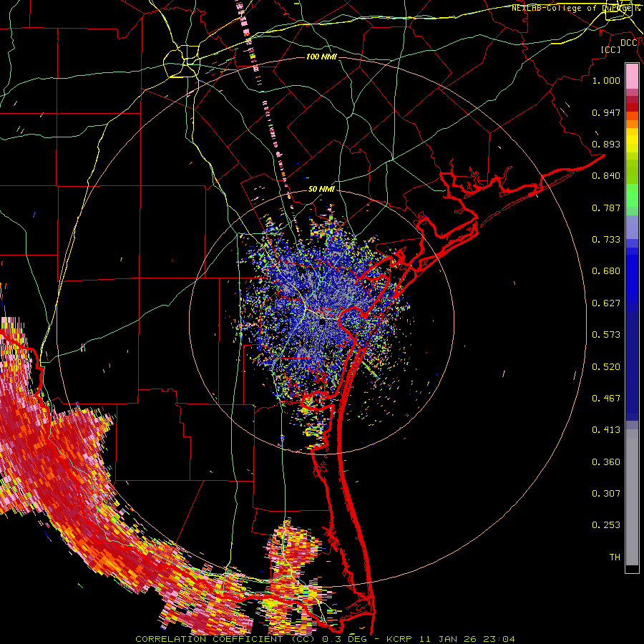Select the 0.413 scale value
Viewport: 644px width, 644px height.
[606, 430]
